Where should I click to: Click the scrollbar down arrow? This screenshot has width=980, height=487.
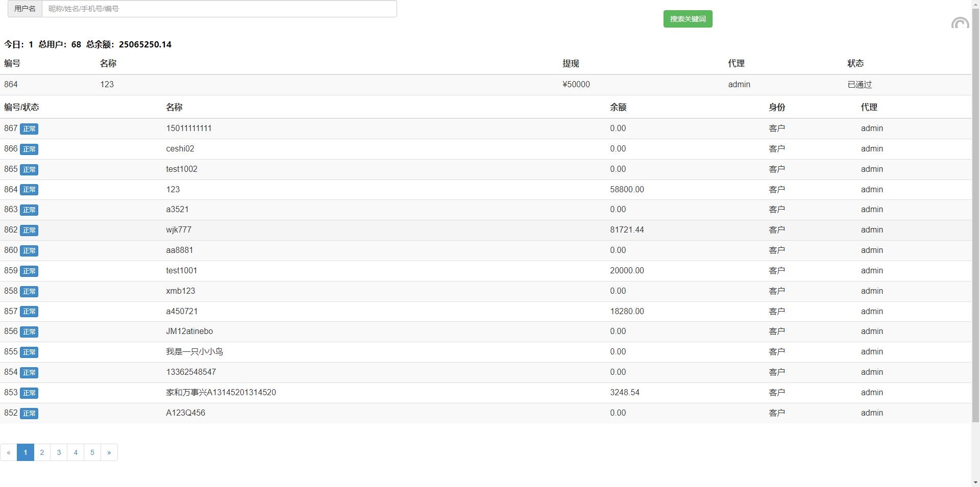(975, 482)
